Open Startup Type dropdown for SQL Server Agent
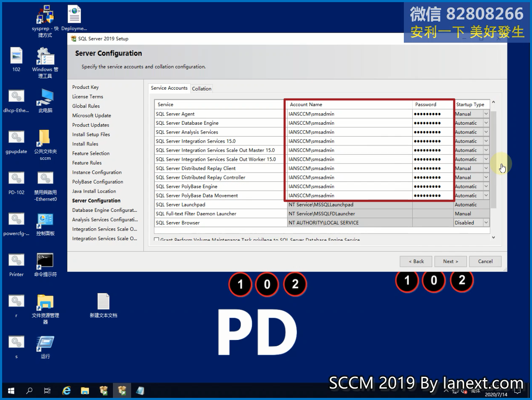Image resolution: width=532 pixels, height=400 pixels. tap(486, 114)
